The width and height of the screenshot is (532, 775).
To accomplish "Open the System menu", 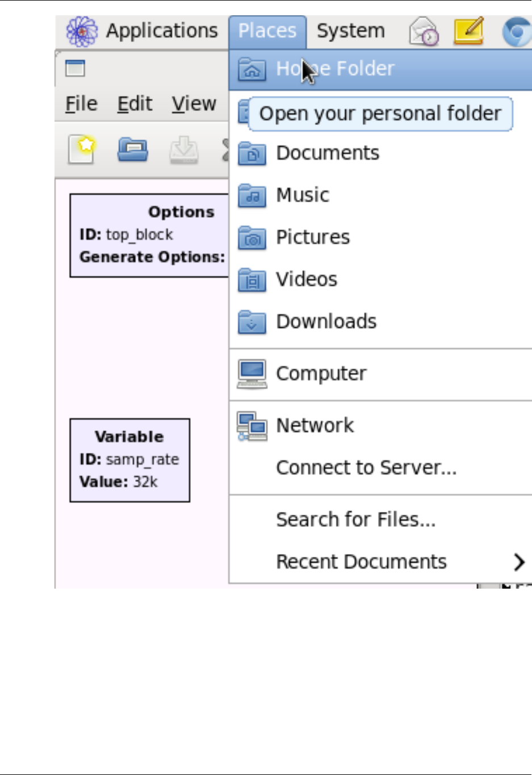I will 350,31.
